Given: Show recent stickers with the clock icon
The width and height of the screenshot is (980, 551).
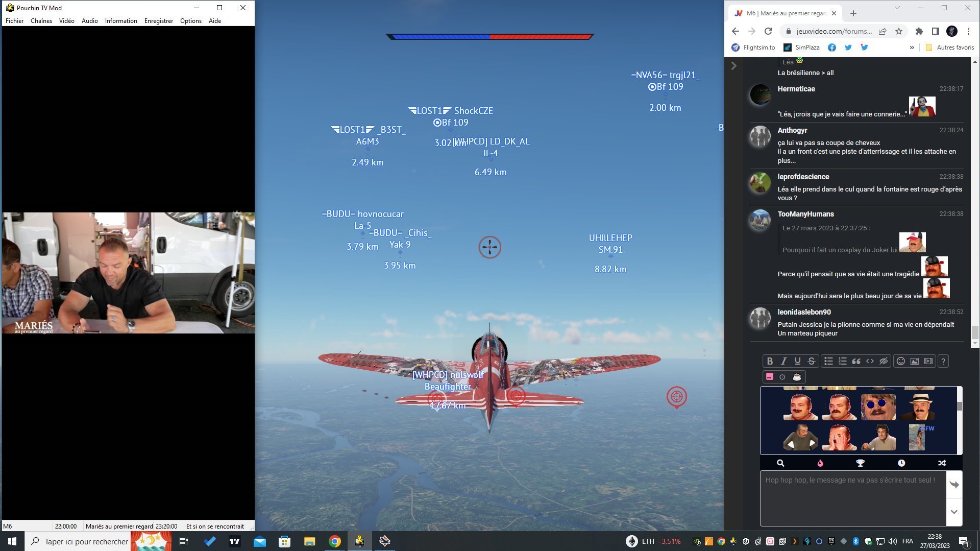Looking at the screenshot, I should point(901,463).
